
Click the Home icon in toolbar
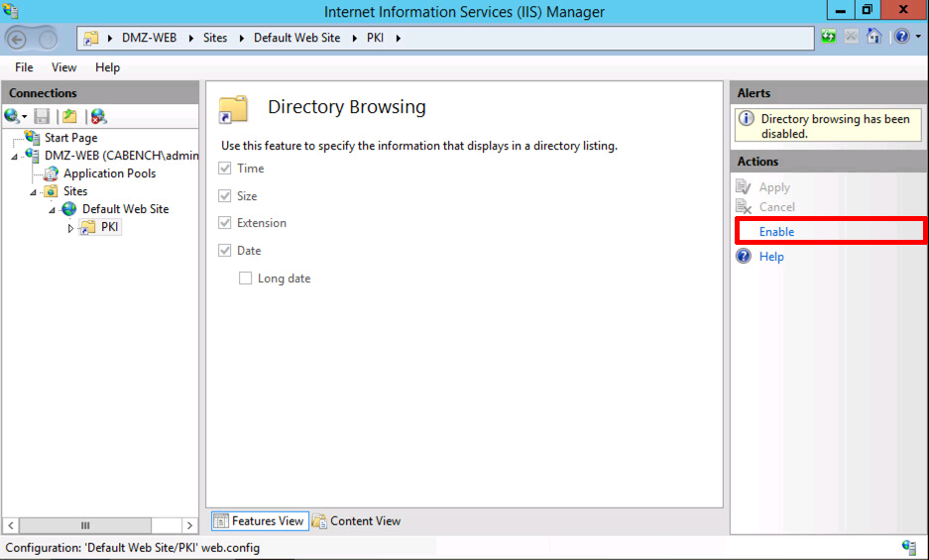(x=873, y=37)
